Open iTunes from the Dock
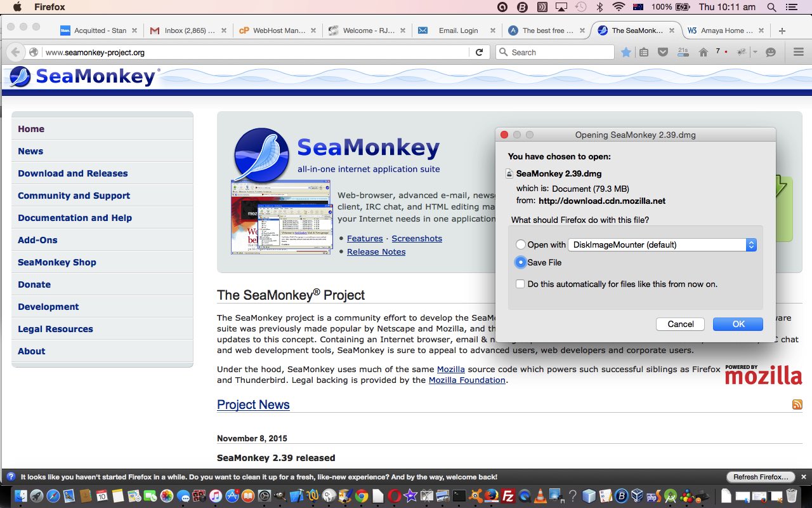Image resolution: width=812 pixels, height=508 pixels. (x=215, y=496)
